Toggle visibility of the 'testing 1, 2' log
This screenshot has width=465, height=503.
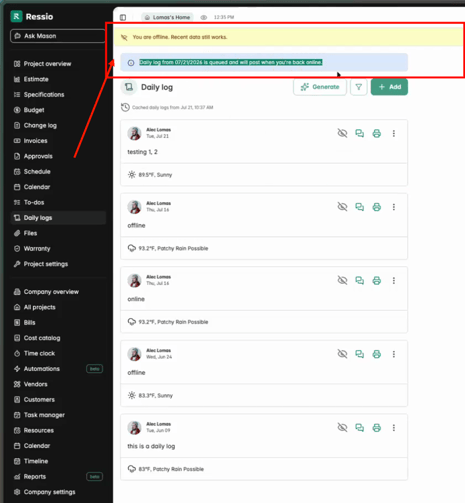[342, 133]
